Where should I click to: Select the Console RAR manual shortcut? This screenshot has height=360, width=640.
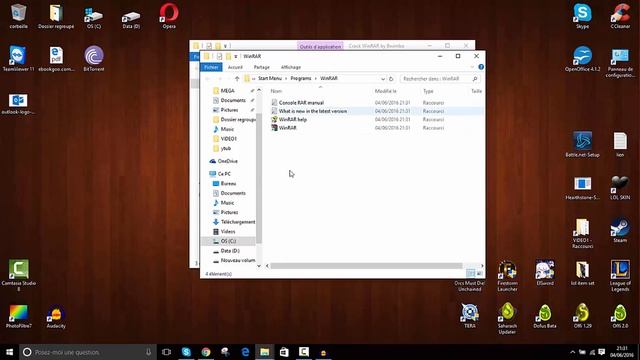coord(301,103)
